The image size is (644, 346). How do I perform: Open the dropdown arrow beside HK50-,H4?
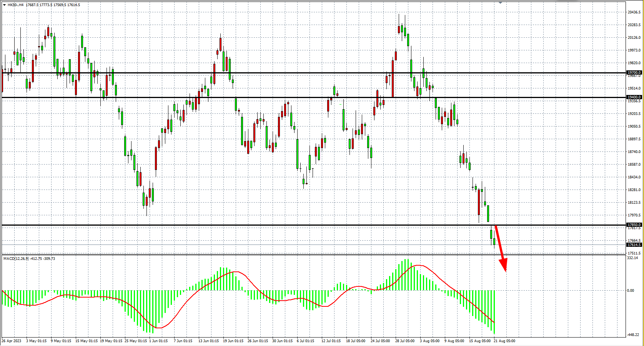pos(4,5)
